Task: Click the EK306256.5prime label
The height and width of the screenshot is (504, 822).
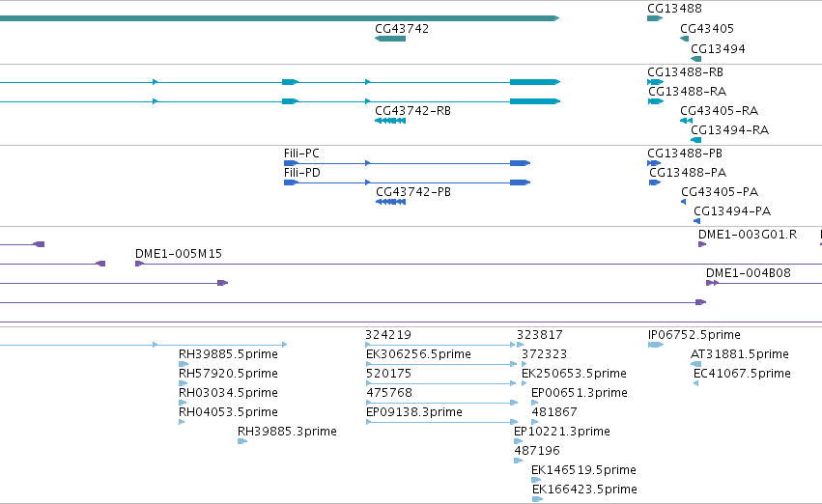Action: [x=418, y=354]
